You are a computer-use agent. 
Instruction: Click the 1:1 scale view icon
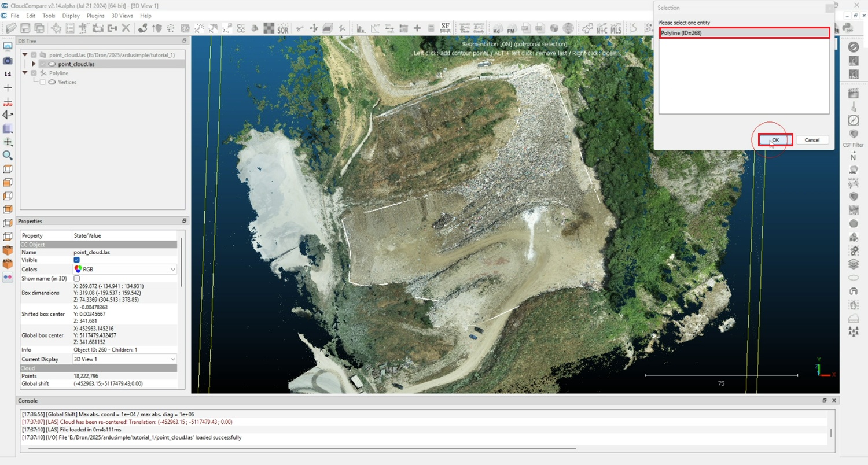[8, 74]
